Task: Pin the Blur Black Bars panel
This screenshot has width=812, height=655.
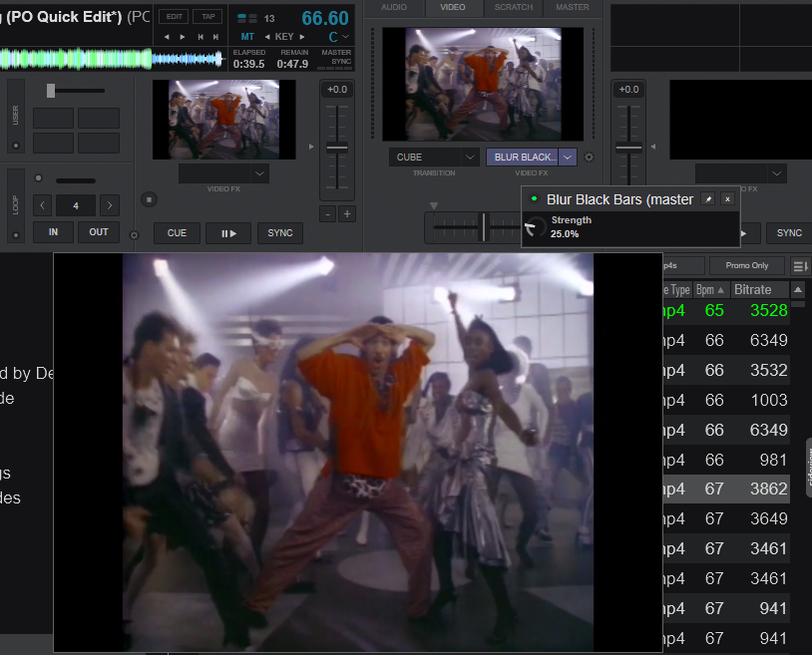Action: click(708, 199)
